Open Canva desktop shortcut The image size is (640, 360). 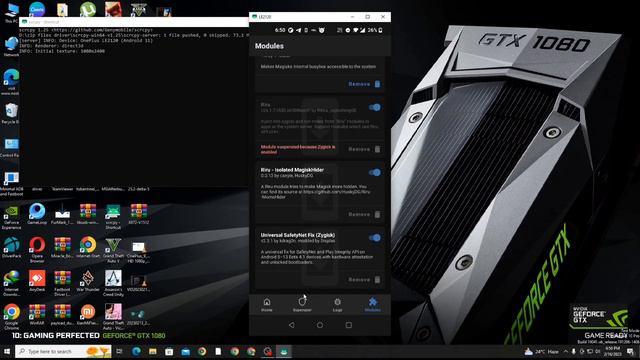37,9
